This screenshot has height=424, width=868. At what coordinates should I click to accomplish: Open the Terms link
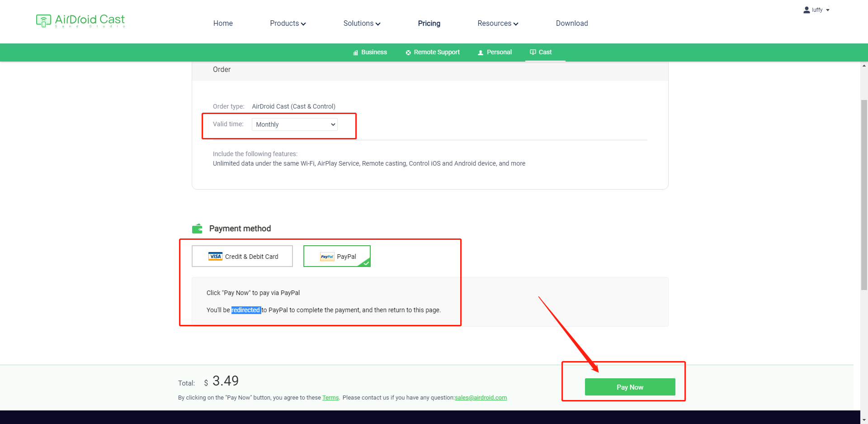[330, 398]
